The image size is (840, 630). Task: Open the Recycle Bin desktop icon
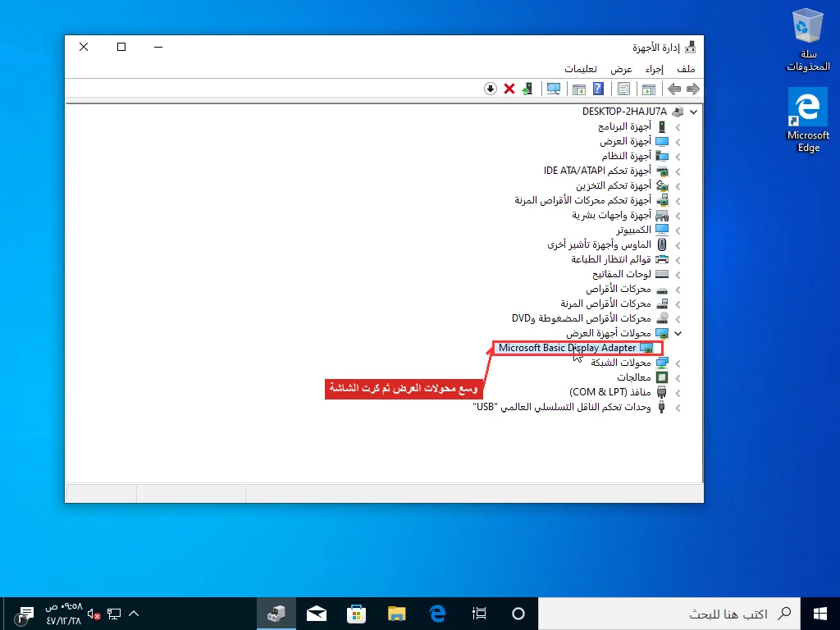point(808,40)
